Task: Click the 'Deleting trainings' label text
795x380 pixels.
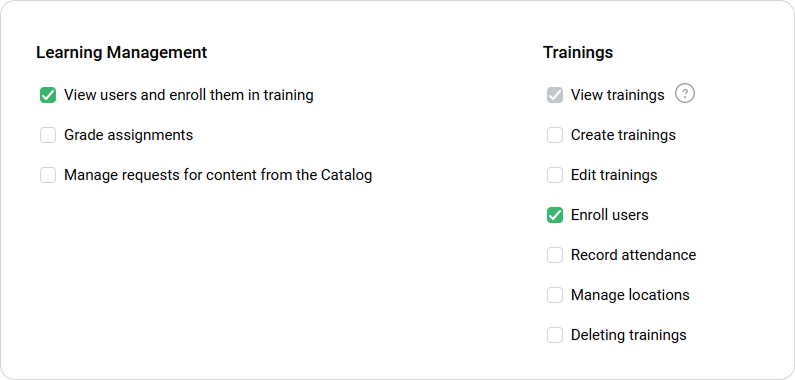Action: click(x=629, y=335)
